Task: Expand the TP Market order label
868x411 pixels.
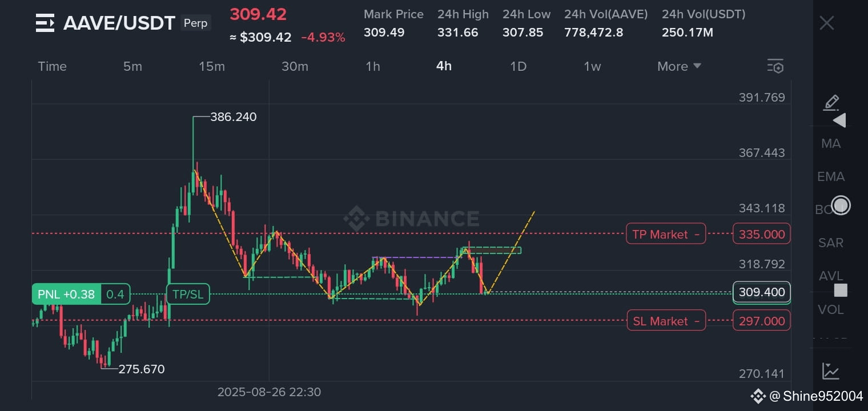Action: coord(666,234)
